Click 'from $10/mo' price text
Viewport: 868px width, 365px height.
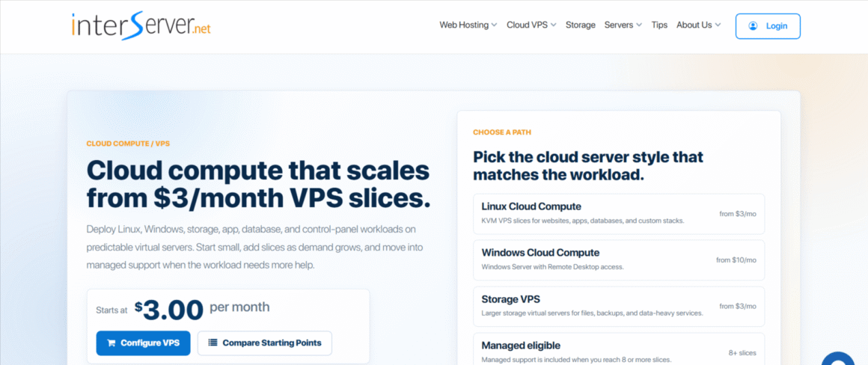pos(736,260)
